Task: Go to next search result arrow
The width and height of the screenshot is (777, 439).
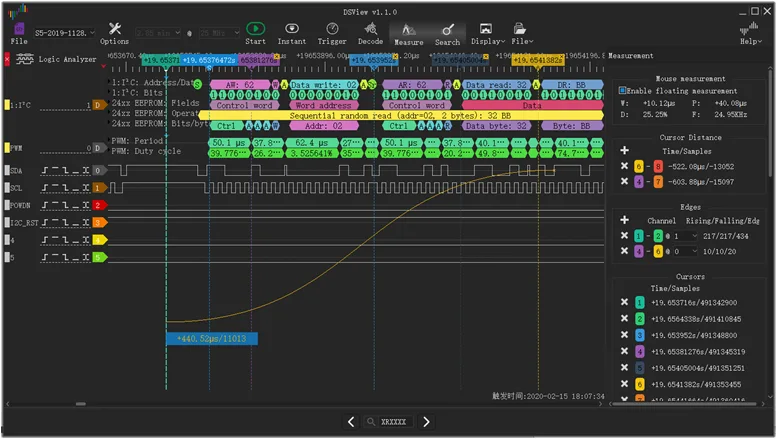Action: coord(426,422)
